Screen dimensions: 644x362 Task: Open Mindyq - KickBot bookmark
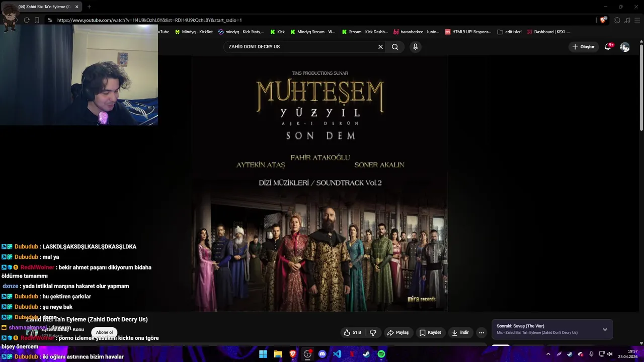pyautogui.click(x=194, y=32)
